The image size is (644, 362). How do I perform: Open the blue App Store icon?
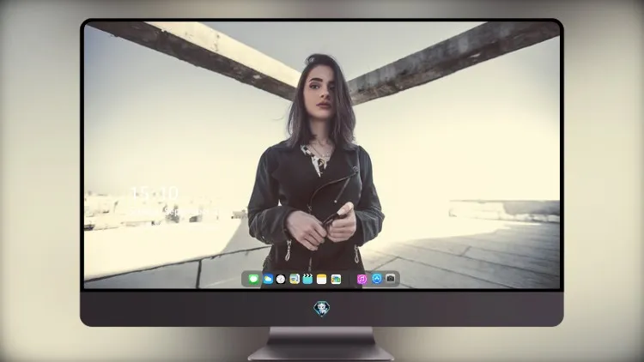point(377,279)
